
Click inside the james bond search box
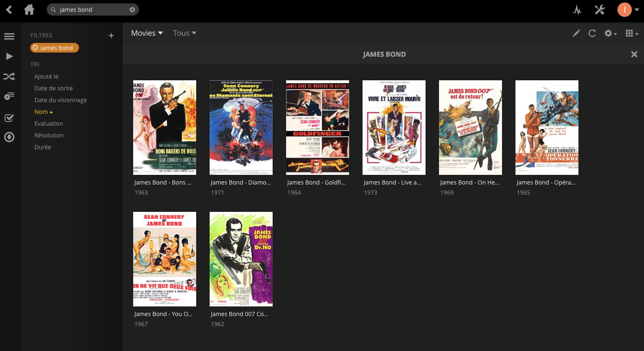coord(92,10)
